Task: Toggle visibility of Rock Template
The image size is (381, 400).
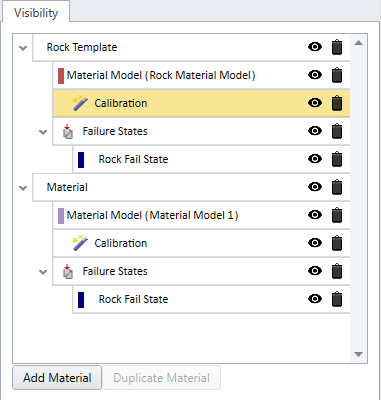Action: 315,47
